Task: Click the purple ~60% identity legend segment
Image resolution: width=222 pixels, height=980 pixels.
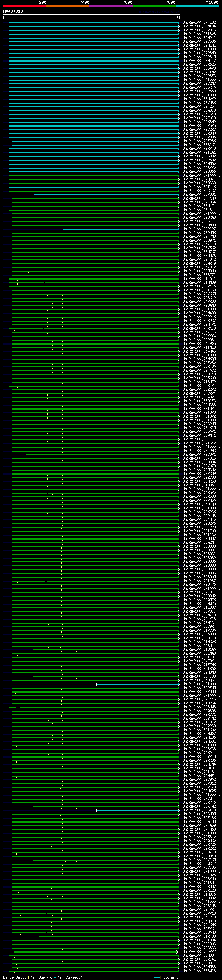Action: click(111, 6)
